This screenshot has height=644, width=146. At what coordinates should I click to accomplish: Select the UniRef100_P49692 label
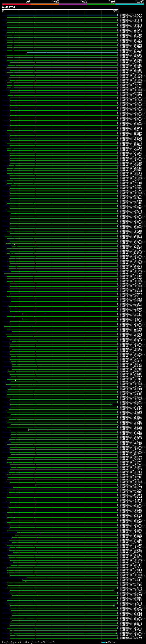tap(131, 254)
